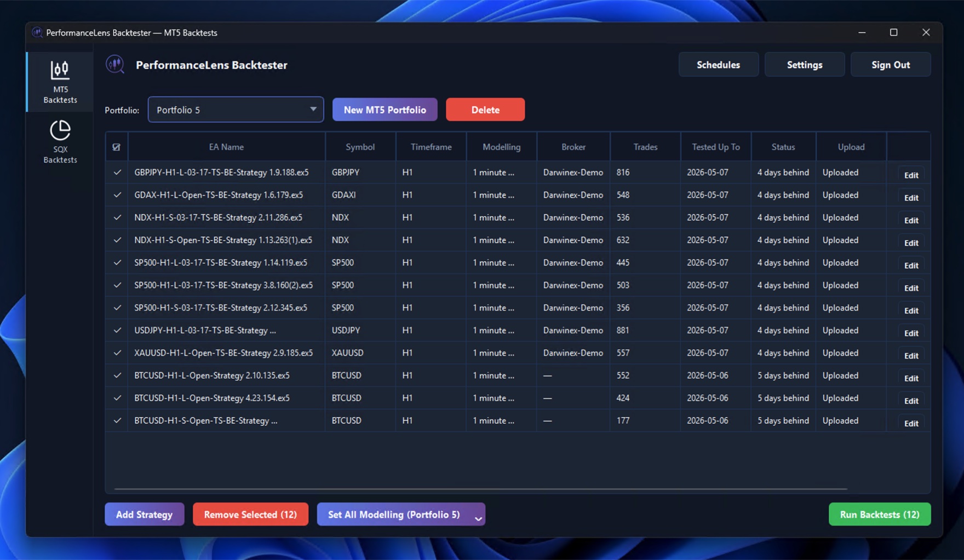964x560 pixels.
Task: Uncheck the NDX-H1-S-Open strategy row checkbox
Action: click(x=117, y=240)
